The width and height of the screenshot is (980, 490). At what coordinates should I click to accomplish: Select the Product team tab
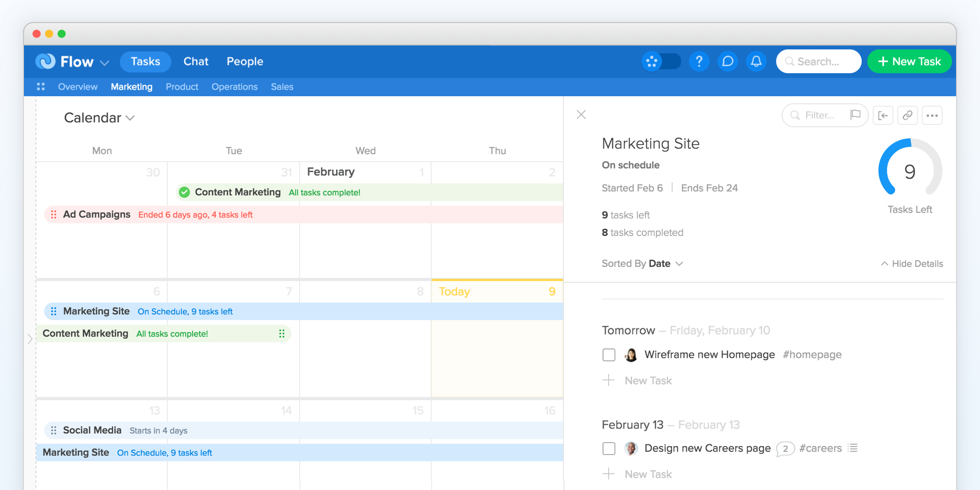(182, 87)
